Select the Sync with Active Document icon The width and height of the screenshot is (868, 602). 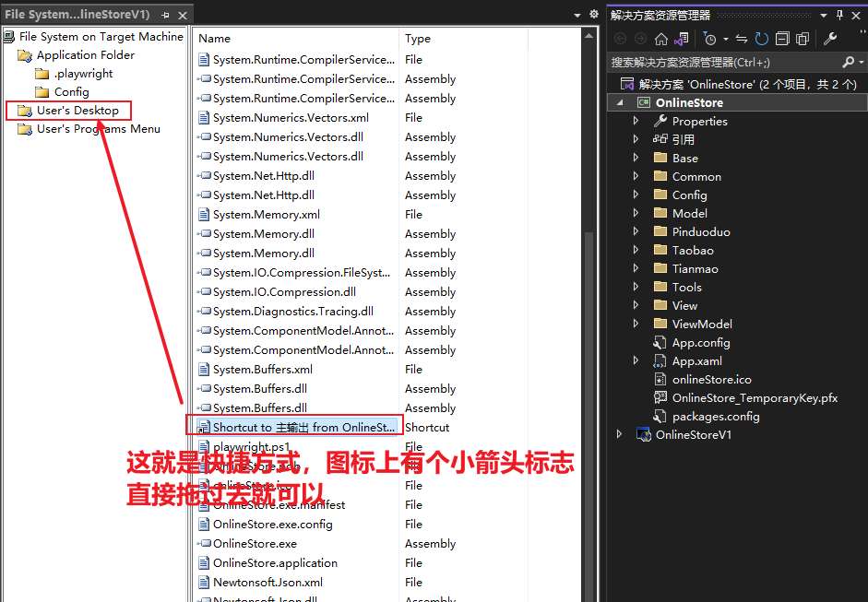[x=743, y=39]
